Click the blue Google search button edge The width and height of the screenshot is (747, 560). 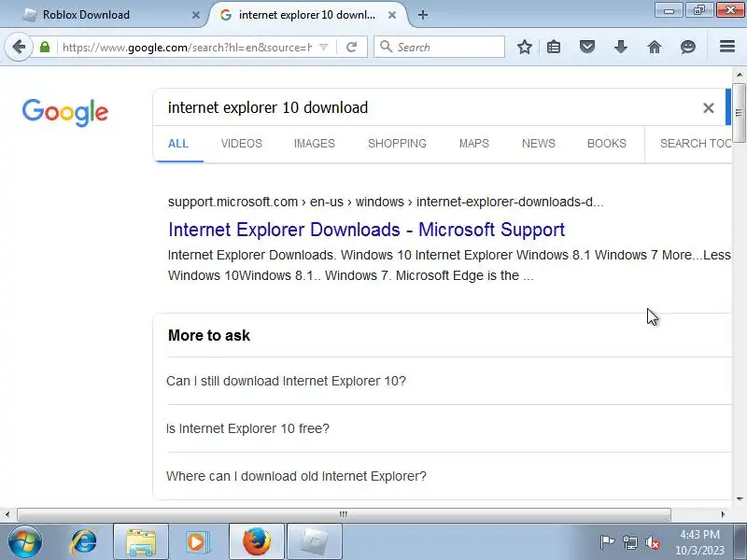tap(728, 107)
